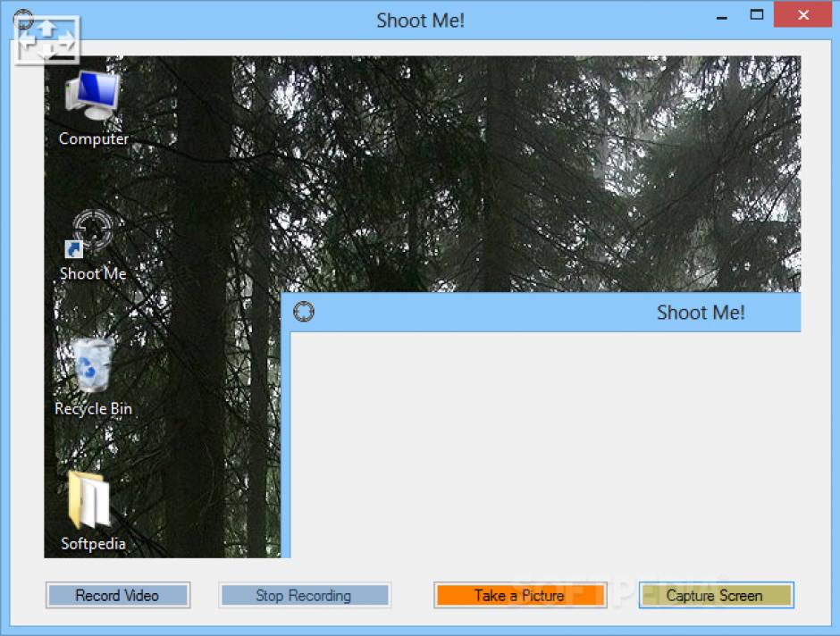Select the Softpedia folder icon in the preview
The image size is (840, 636).
90,499
